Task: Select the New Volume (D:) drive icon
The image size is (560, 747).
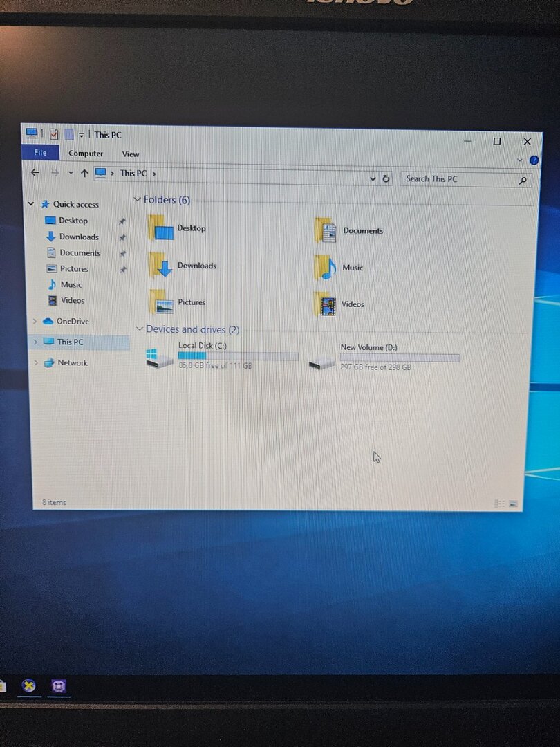Action: [x=322, y=364]
